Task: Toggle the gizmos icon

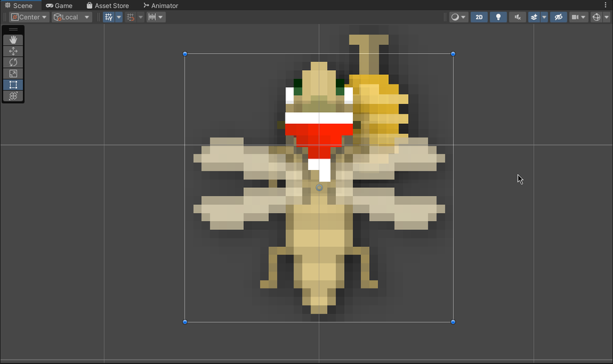Action: click(x=596, y=17)
